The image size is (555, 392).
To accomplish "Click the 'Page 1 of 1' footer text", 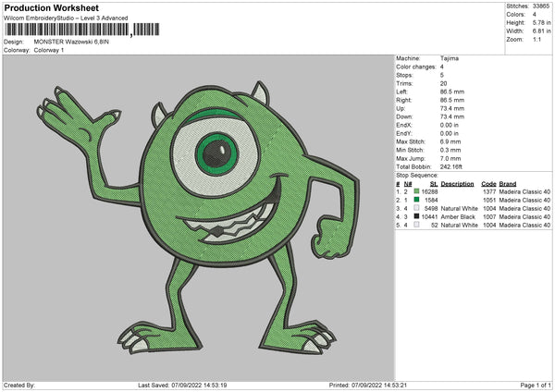I will (x=536, y=385).
